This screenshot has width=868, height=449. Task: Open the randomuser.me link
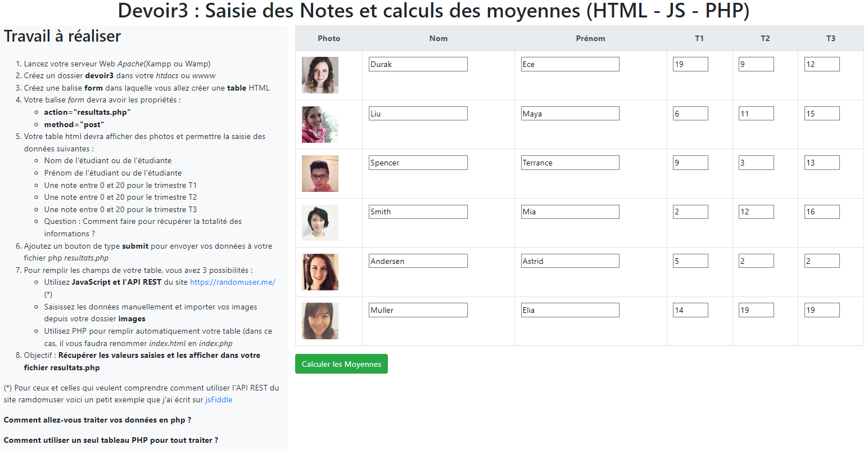pyautogui.click(x=232, y=282)
